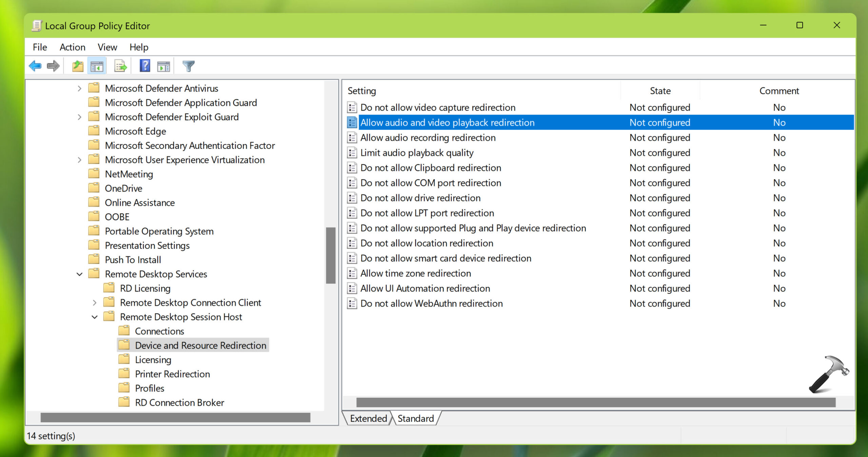
Task: Click the Forward arrow toolbar icon
Action: [53, 66]
